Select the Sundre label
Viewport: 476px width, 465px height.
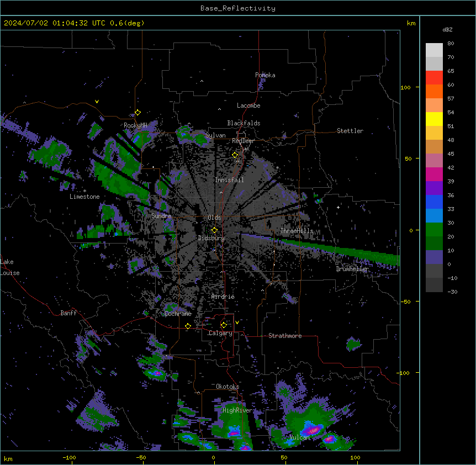[x=161, y=216]
